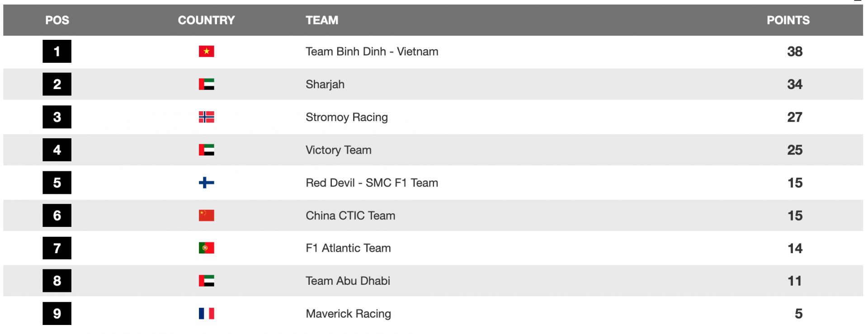Open Team Binh Dinh - Vietnam link
Screen dimensions: 868x334
[372, 52]
